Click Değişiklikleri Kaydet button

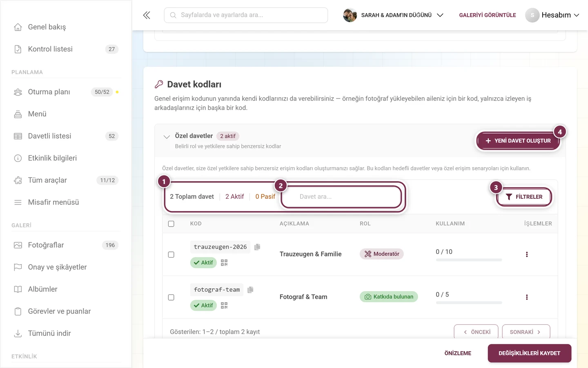coord(529,353)
